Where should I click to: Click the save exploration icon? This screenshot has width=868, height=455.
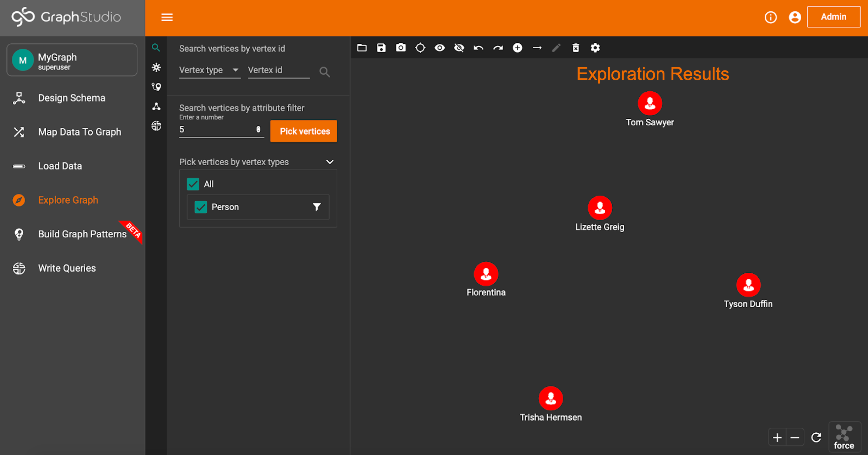[381, 48]
